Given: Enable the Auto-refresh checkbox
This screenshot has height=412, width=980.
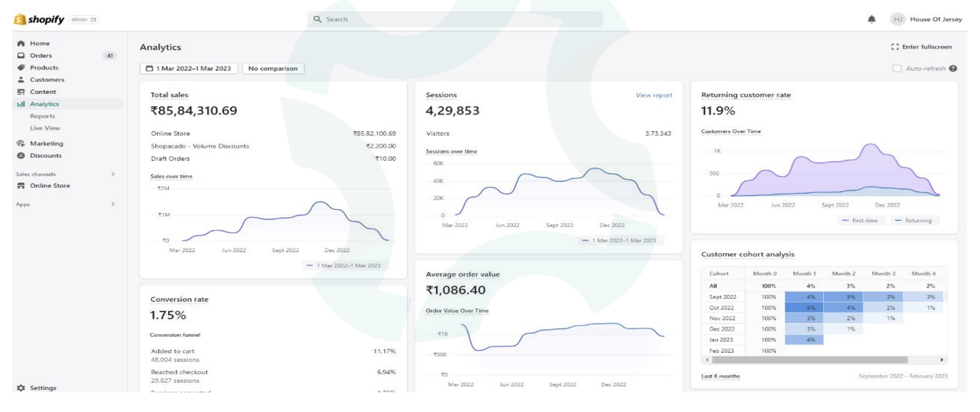Looking at the screenshot, I should point(897,69).
